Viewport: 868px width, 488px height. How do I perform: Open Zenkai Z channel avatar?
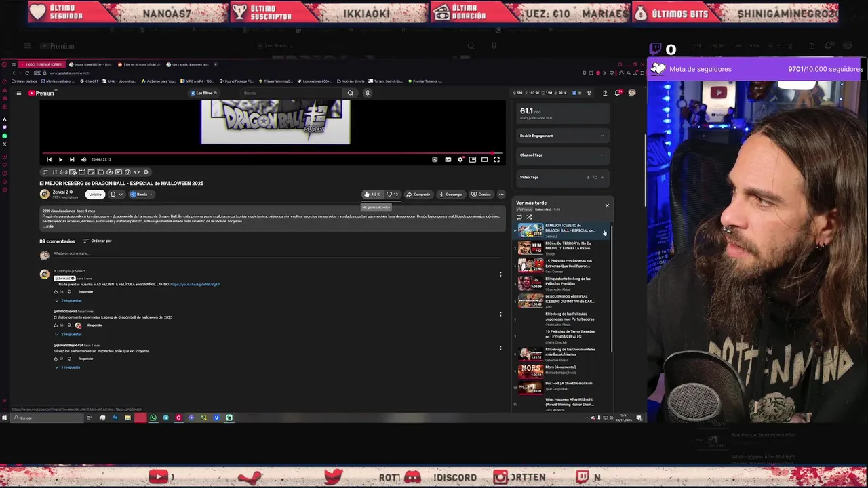[x=45, y=195]
